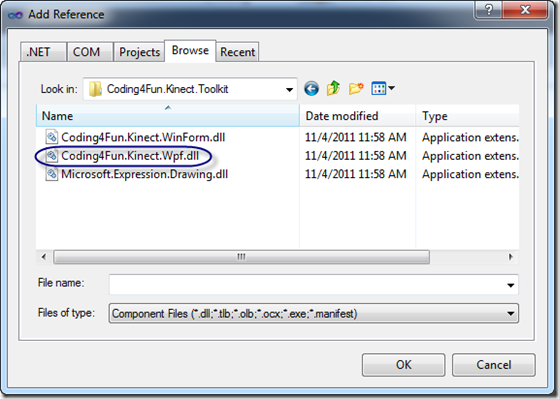559x399 pixels.
Task: Open the Projects tab
Action: (139, 52)
